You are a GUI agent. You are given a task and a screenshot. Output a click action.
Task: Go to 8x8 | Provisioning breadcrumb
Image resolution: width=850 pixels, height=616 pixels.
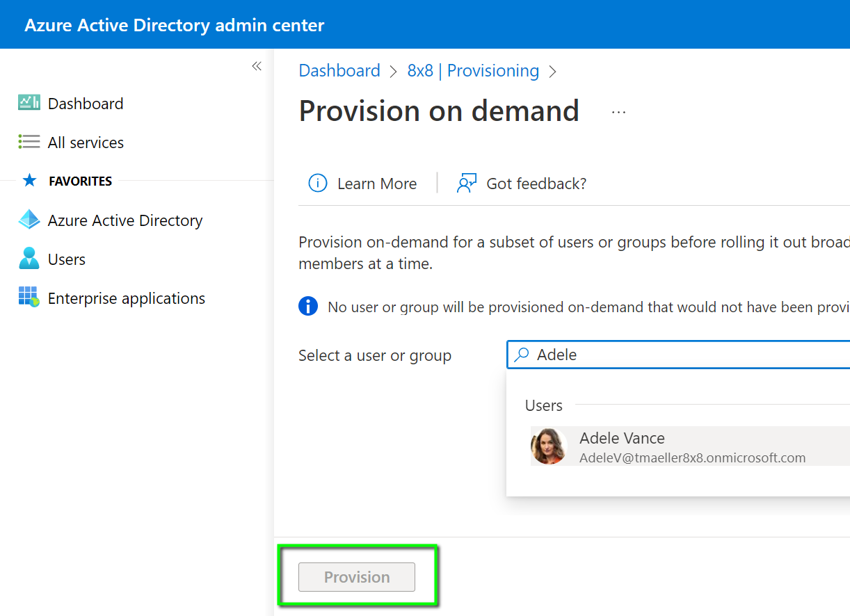[473, 71]
